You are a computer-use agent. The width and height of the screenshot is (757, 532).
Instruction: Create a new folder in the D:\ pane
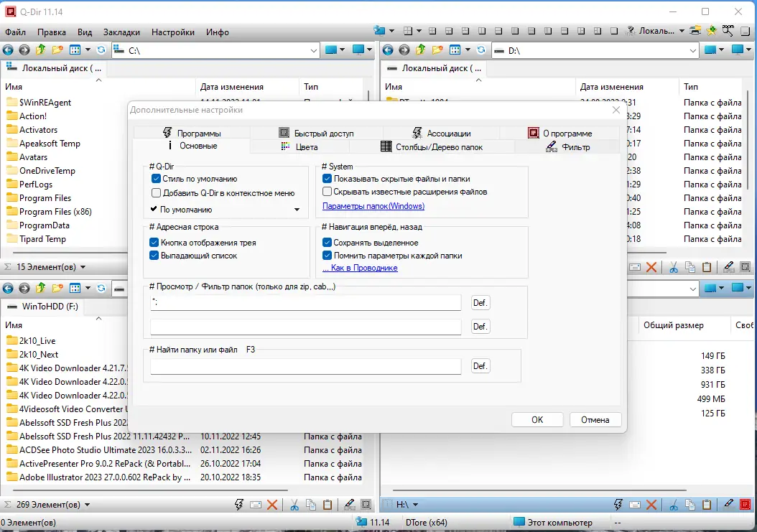pyautogui.click(x=437, y=50)
